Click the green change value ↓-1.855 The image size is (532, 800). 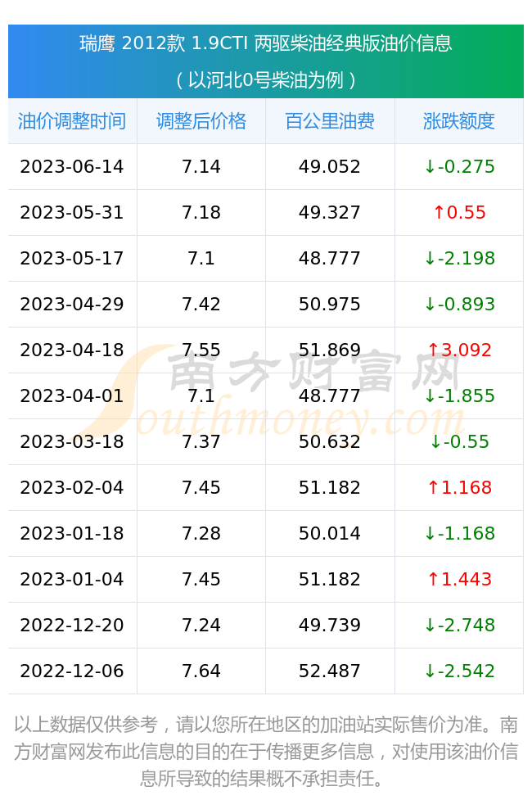460,396
